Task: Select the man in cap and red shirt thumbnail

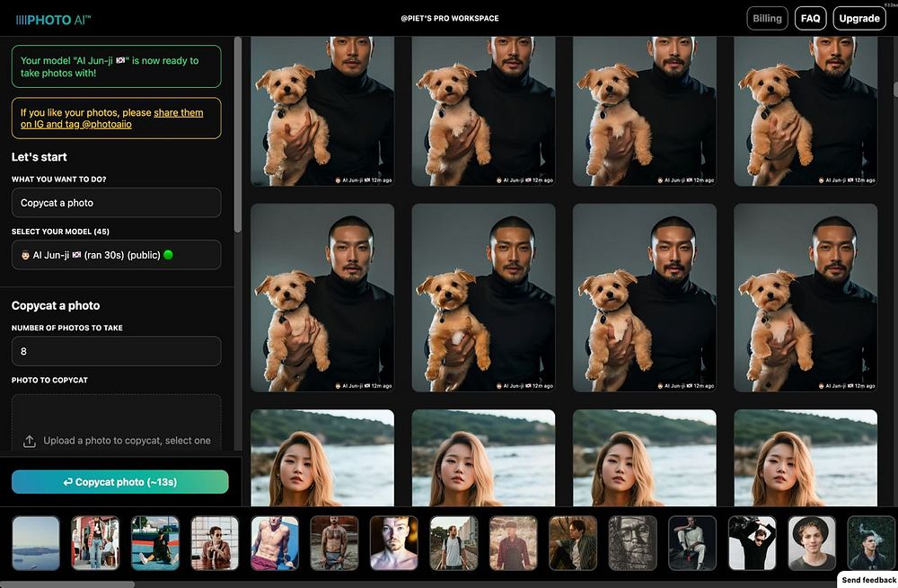Action: (513, 543)
